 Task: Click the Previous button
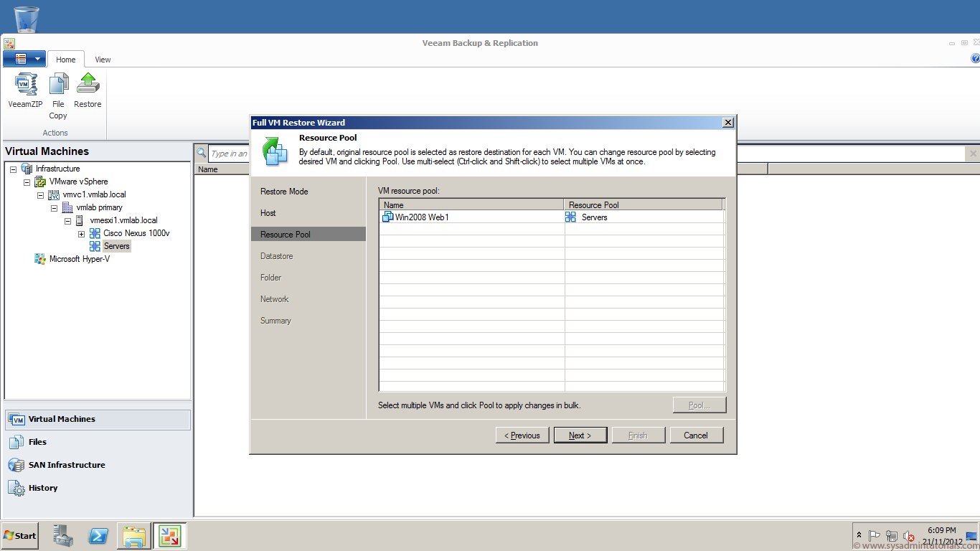click(523, 435)
